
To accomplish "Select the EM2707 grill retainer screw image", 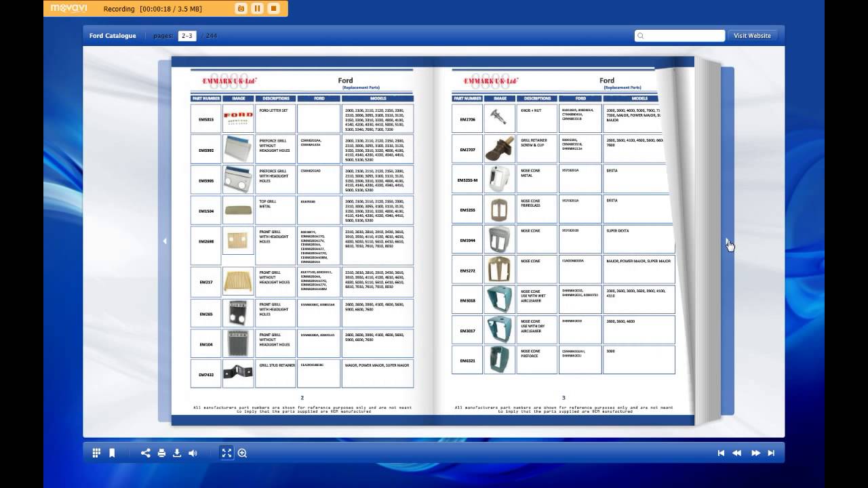I will pyautogui.click(x=499, y=148).
